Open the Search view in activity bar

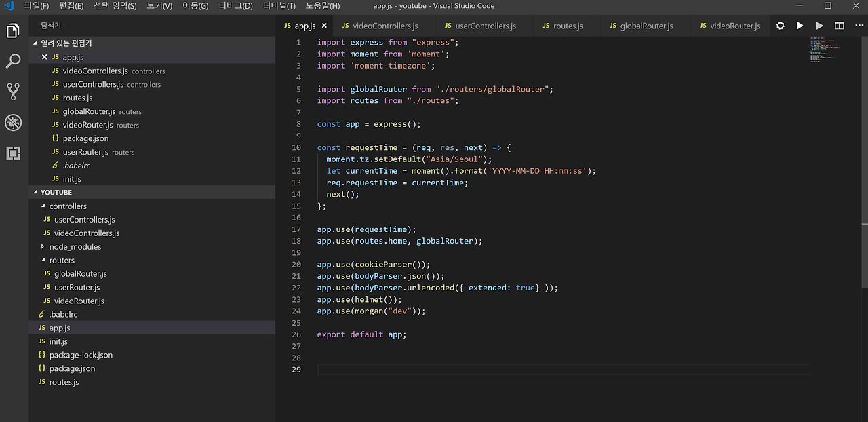pos(13,62)
